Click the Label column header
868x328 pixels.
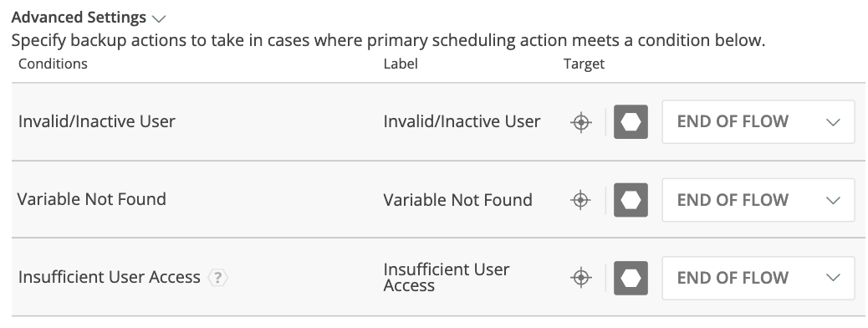tap(401, 64)
